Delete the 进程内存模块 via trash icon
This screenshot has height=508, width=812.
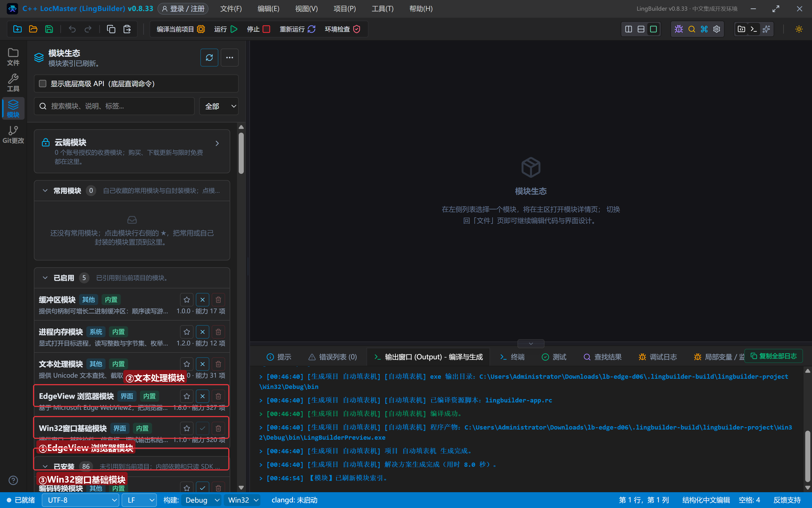tap(218, 332)
